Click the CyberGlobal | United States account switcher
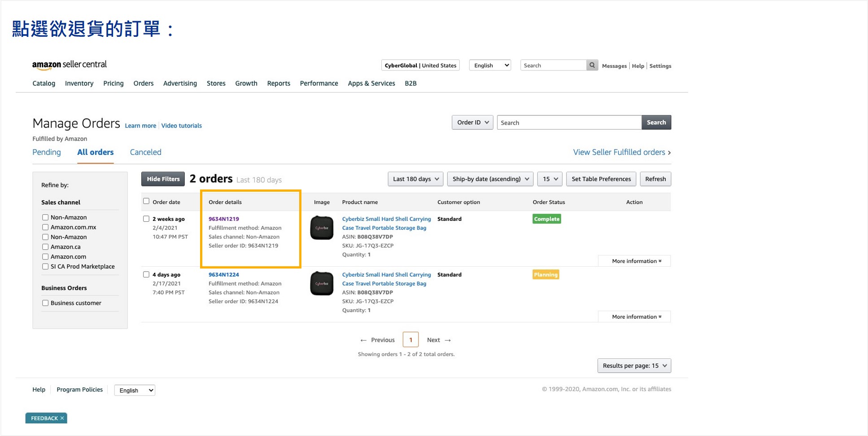 420,65
